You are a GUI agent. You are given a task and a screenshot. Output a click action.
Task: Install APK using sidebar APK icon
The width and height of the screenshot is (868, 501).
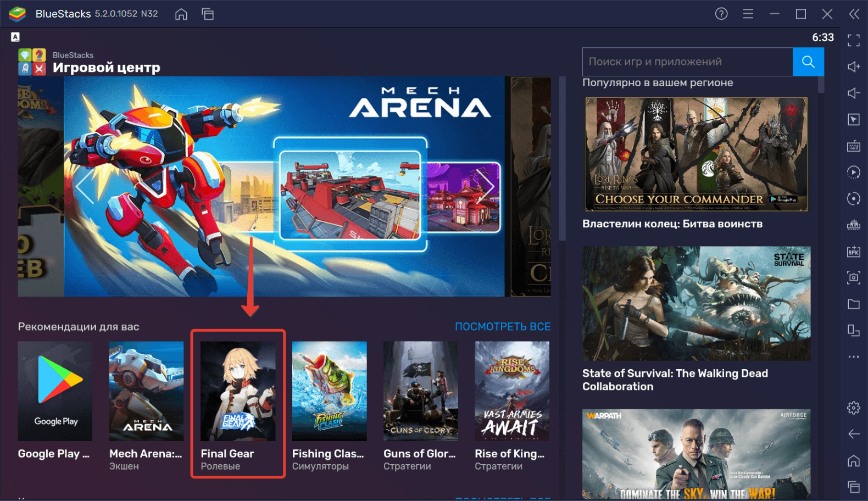(854, 251)
